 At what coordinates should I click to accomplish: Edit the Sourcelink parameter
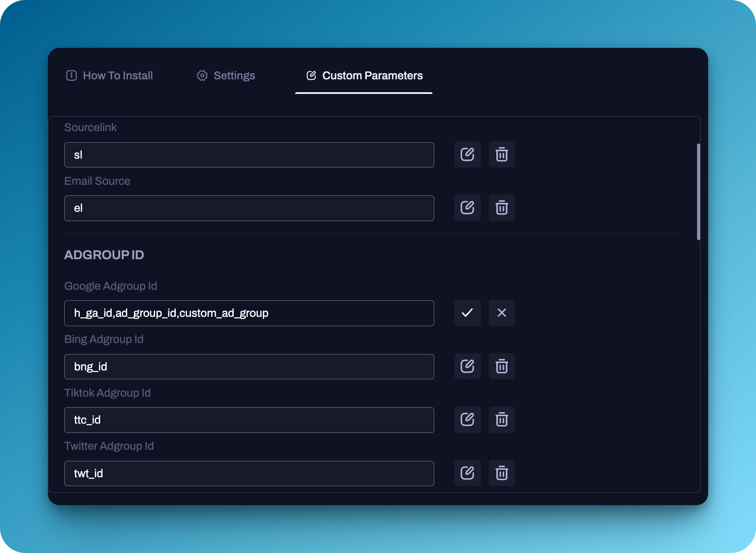(467, 155)
